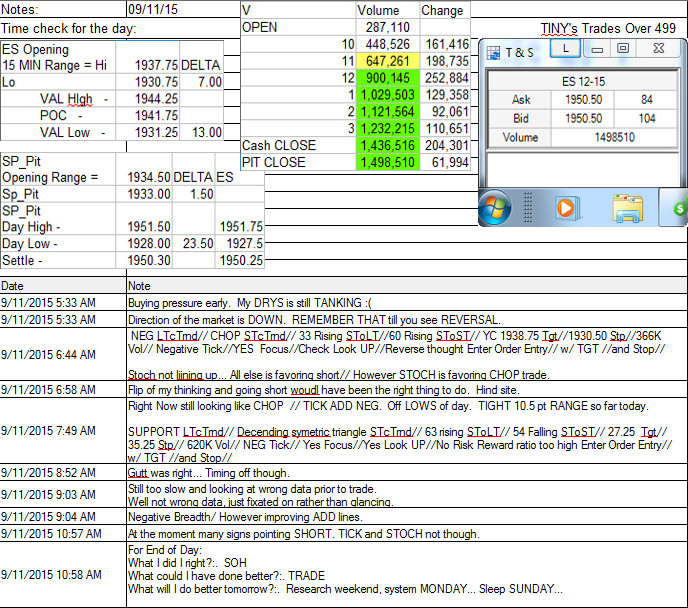Viewport: 688px width, 608px height.
Task: Close the T & S window
Action: pyautogui.click(x=659, y=49)
